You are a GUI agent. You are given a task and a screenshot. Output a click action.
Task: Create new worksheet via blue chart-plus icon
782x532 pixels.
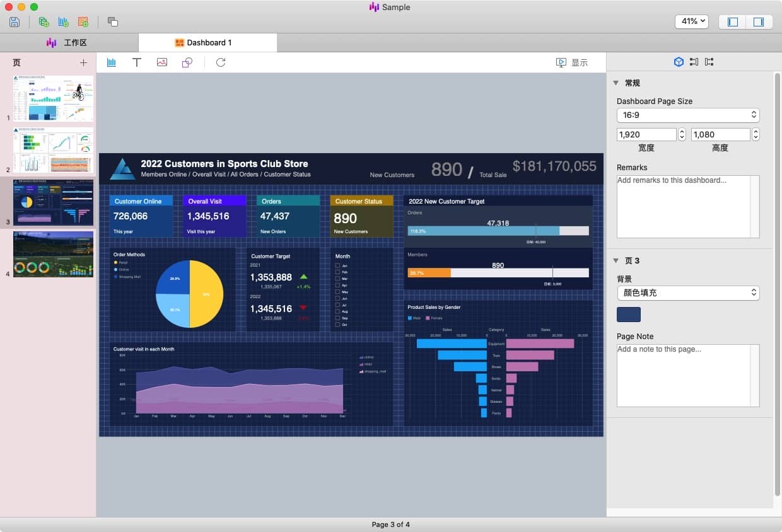(x=63, y=22)
